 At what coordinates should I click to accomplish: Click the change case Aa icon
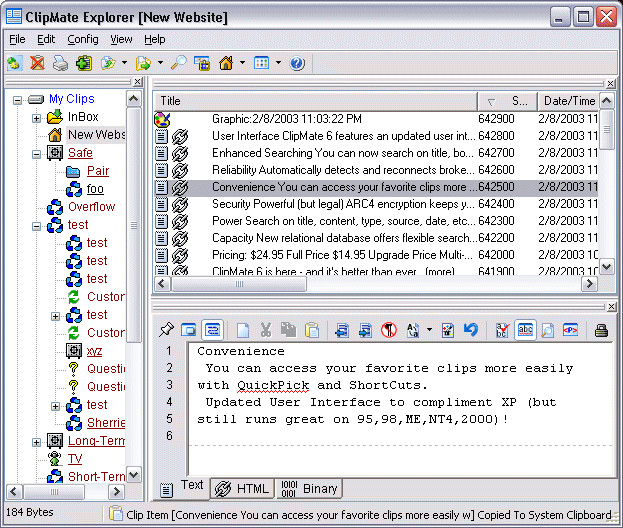click(413, 330)
